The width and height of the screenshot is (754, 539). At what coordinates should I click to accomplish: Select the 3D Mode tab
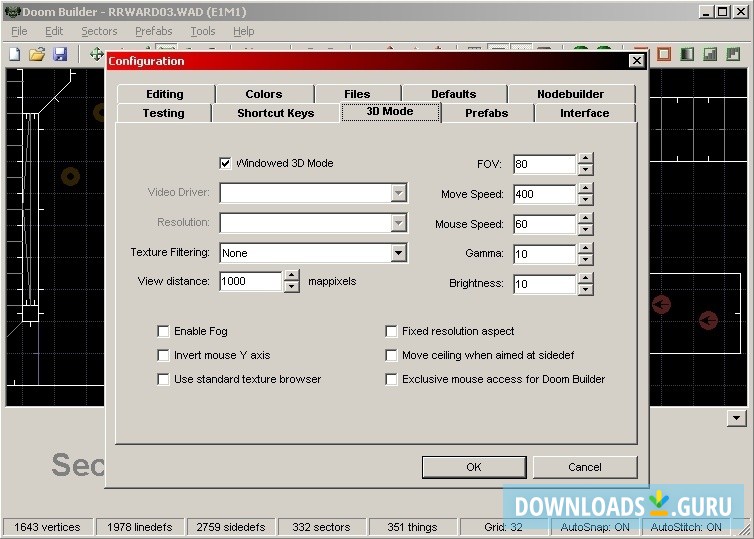(x=390, y=112)
